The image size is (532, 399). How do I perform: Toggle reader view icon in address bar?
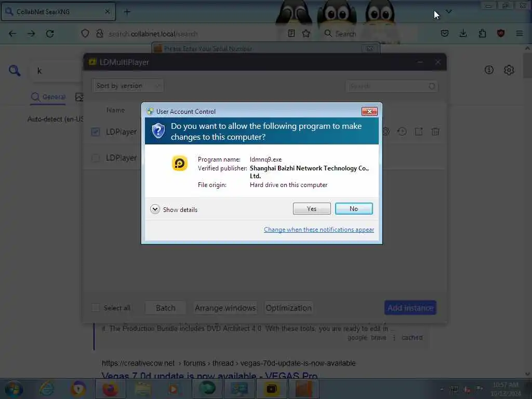[291, 33]
